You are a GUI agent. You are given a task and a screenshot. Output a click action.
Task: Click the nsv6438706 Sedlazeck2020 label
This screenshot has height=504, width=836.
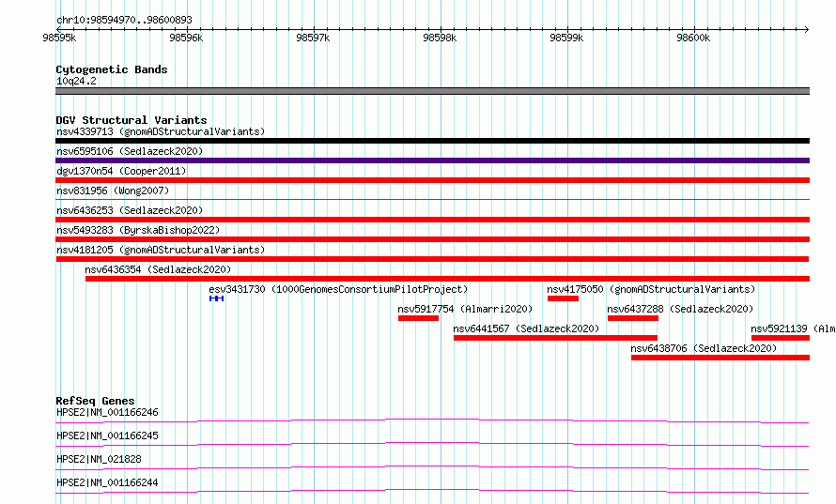pos(704,348)
